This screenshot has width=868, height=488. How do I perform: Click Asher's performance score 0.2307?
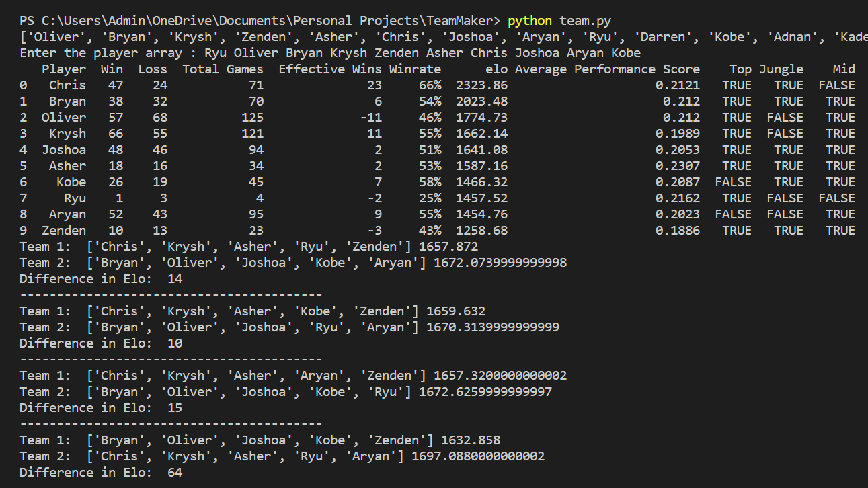(x=678, y=166)
